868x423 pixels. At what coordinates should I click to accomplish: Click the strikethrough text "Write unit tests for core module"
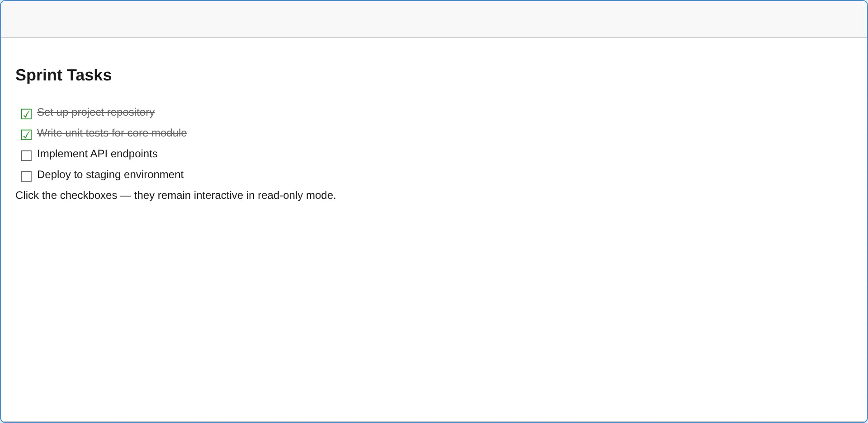[x=112, y=133]
